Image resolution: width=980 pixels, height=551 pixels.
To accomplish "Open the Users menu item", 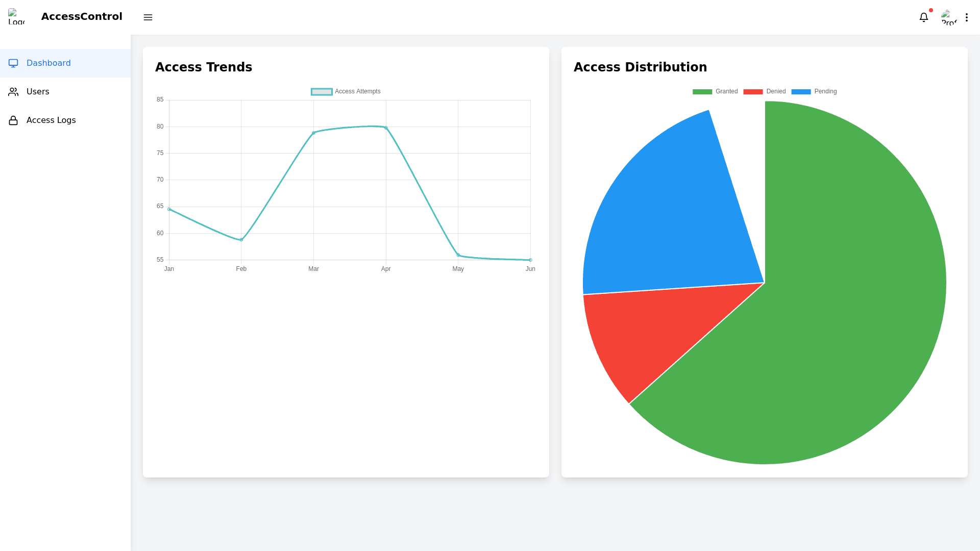I will coord(38,92).
